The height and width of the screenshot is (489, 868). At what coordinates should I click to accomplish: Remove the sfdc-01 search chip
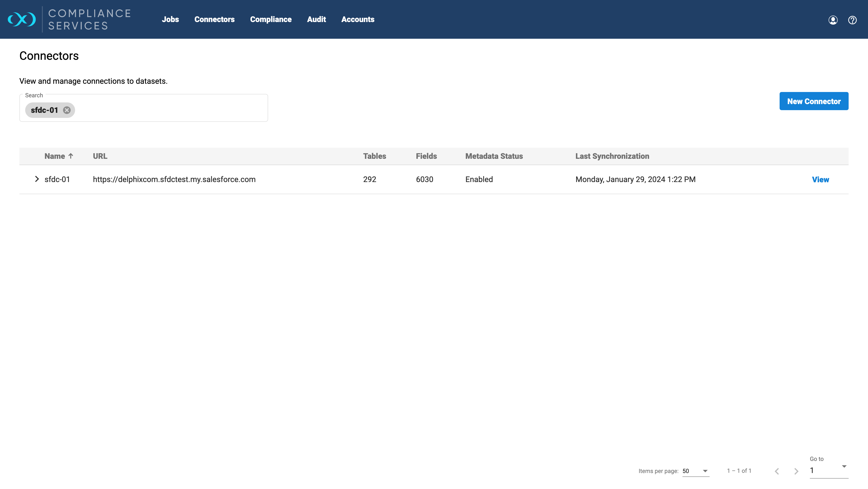[x=67, y=110]
